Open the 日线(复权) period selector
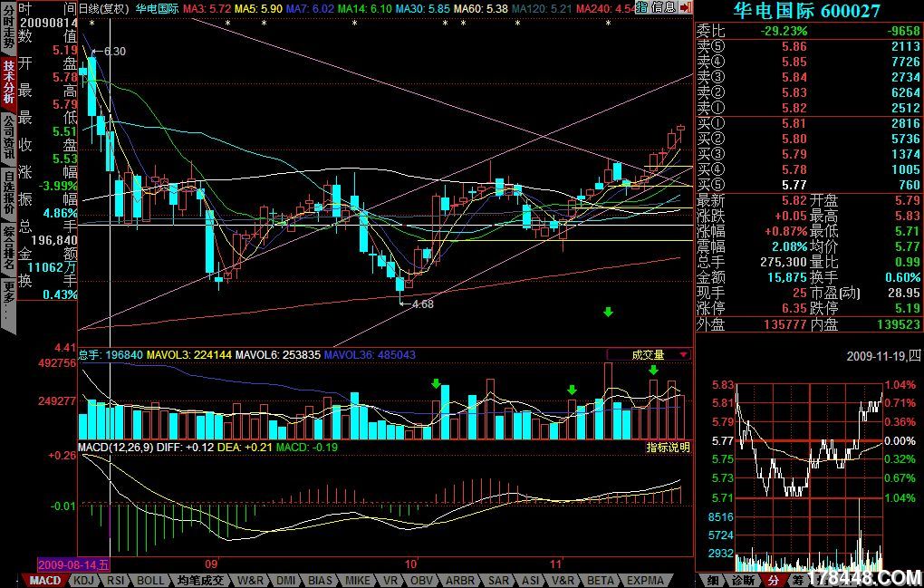 tap(103, 8)
